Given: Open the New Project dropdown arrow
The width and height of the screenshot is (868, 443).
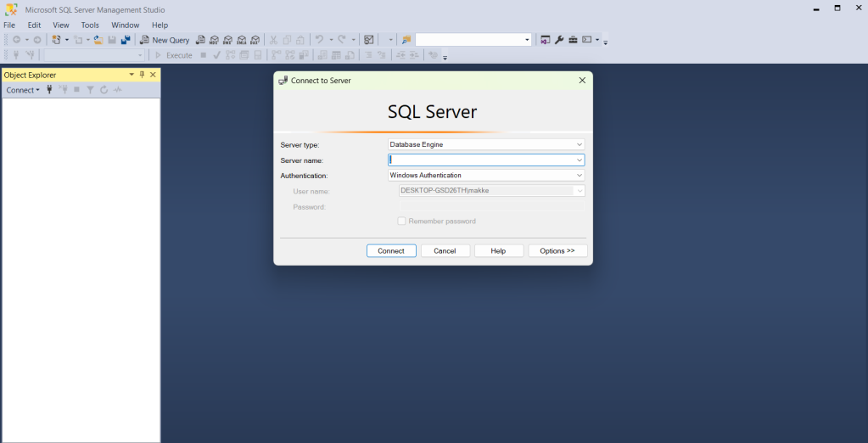Looking at the screenshot, I should (67, 40).
